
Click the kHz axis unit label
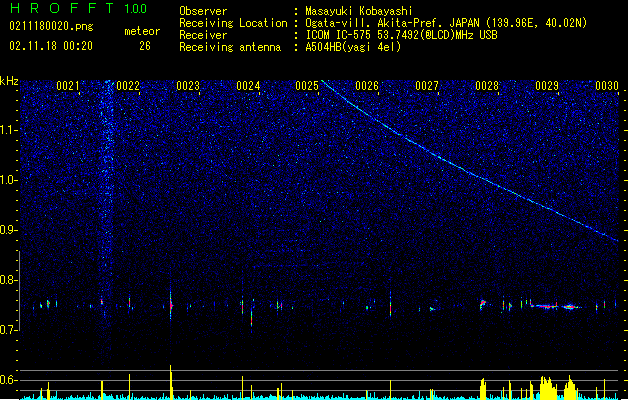(x=9, y=81)
